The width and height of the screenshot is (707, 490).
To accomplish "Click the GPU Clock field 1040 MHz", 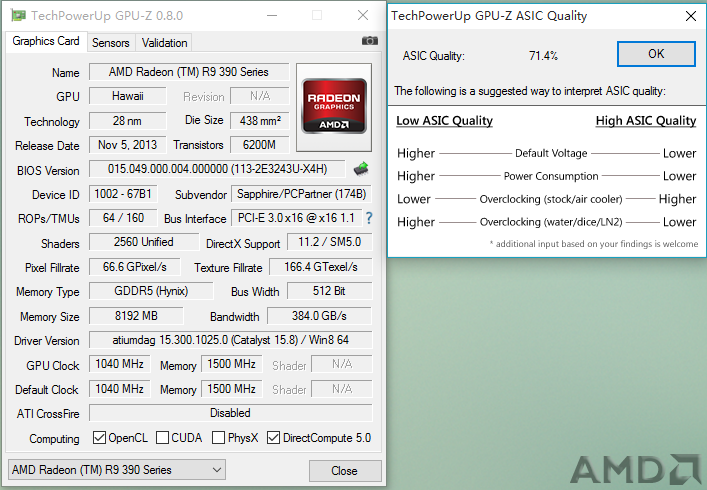I will click(119, 364).
